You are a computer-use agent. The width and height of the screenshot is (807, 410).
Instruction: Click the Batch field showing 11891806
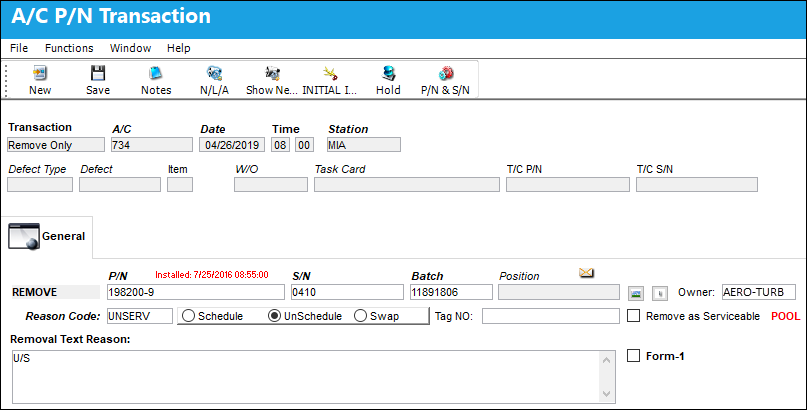tap(451, 292)
